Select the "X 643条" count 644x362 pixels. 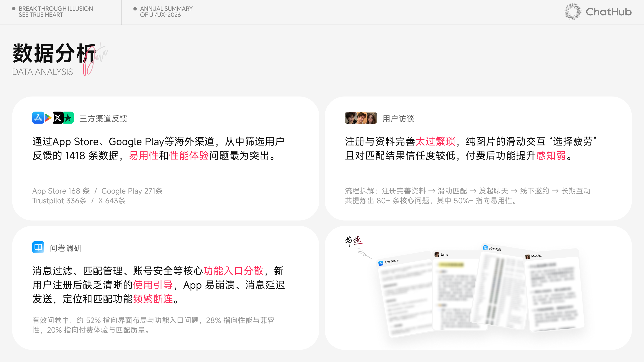(112, 201)
